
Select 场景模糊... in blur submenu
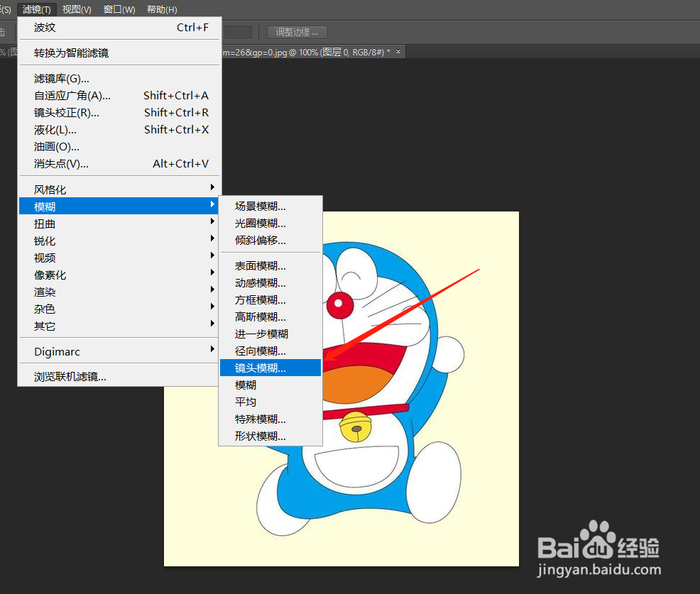[270, 207]
